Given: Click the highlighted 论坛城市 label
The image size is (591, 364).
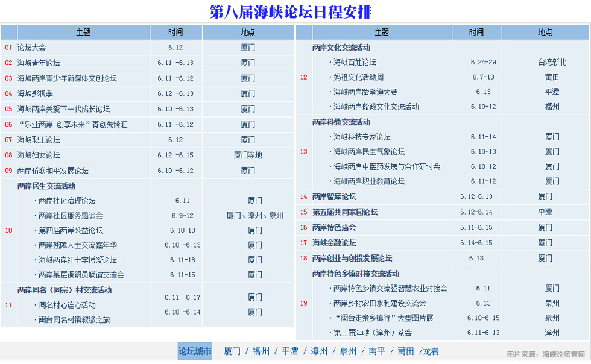Looking at the screenshot, I should point(195,351).
